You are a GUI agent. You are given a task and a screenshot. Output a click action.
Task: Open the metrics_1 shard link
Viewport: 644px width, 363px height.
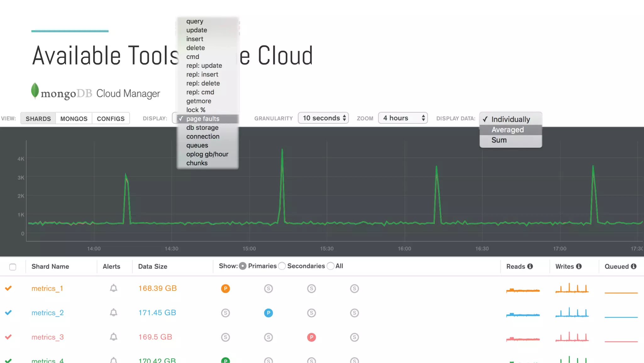47,288
